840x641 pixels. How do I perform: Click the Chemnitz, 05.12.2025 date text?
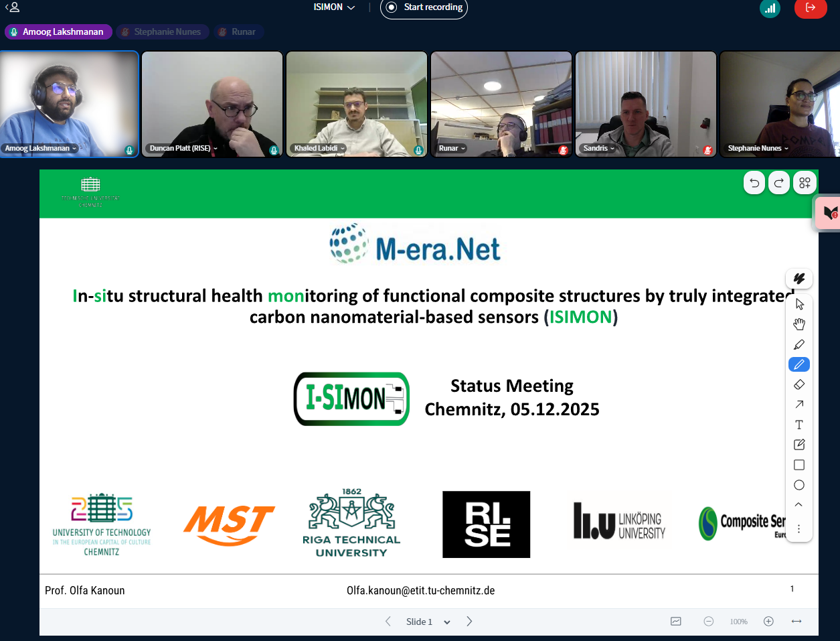point(512,409)
